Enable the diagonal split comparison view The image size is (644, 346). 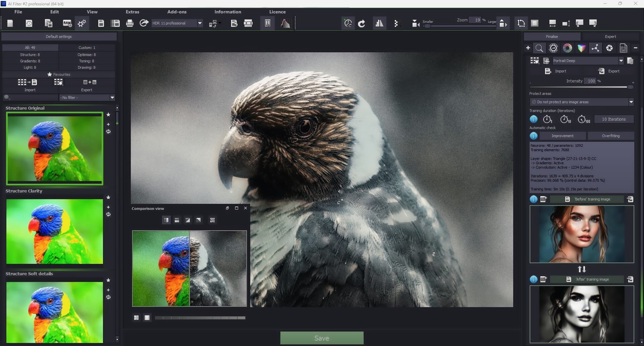coord(187,220)
